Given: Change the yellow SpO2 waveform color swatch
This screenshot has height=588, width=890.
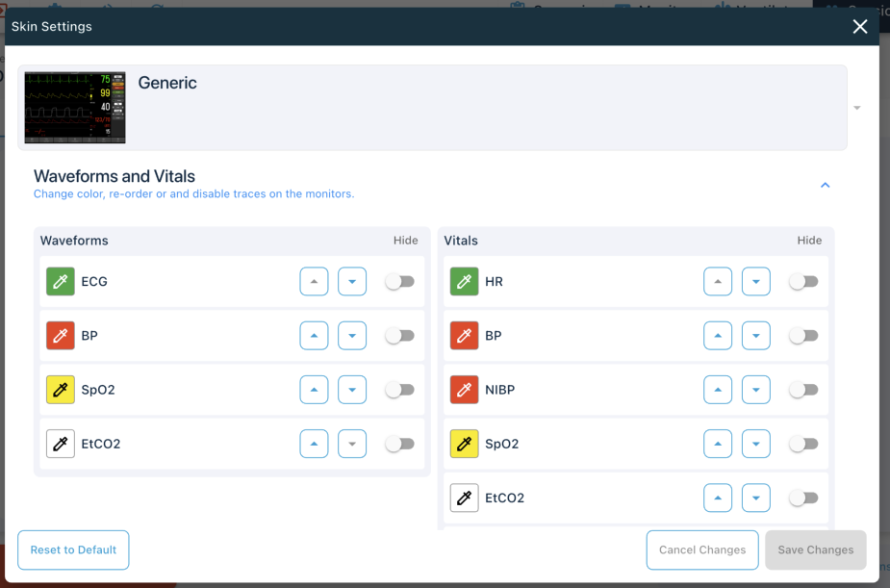Looking at the screenshot, I should (x=61, y=390).
